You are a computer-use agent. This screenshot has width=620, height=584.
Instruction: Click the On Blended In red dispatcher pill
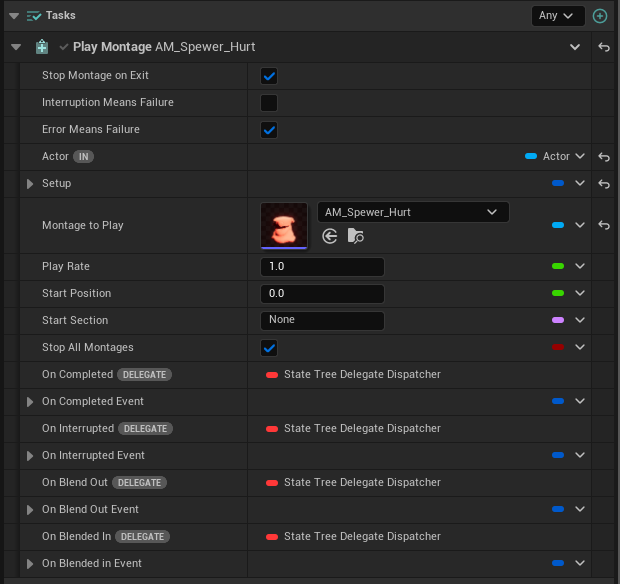[272, 537]
